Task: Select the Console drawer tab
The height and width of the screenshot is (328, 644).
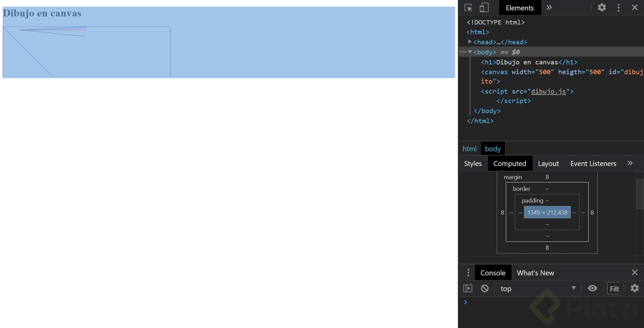Action: (493, 273)
